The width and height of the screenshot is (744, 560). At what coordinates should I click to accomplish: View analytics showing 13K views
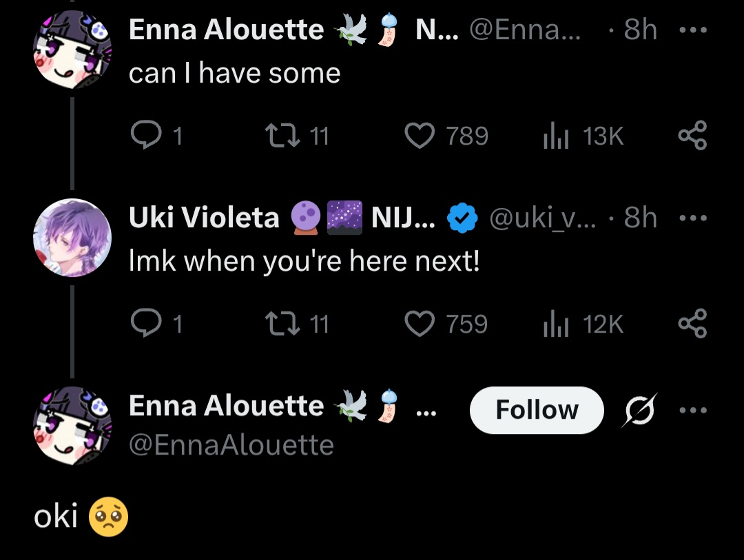point(554,136)
